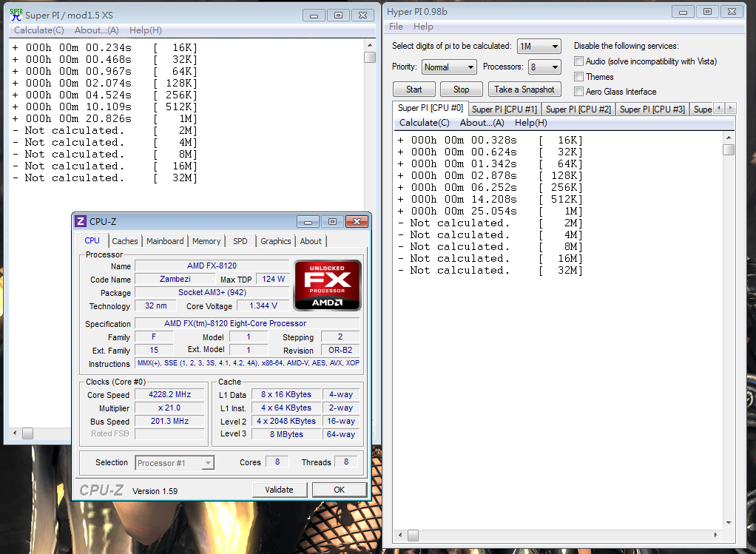Click the Stop button in Hyper PI
Screen dimensions: 756x554
click(461, 89)
